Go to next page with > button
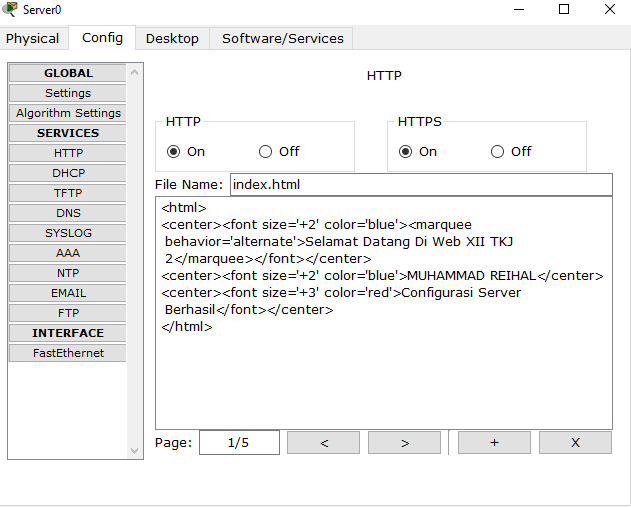This screenshot has width=631, height=507. click(404, 443)
